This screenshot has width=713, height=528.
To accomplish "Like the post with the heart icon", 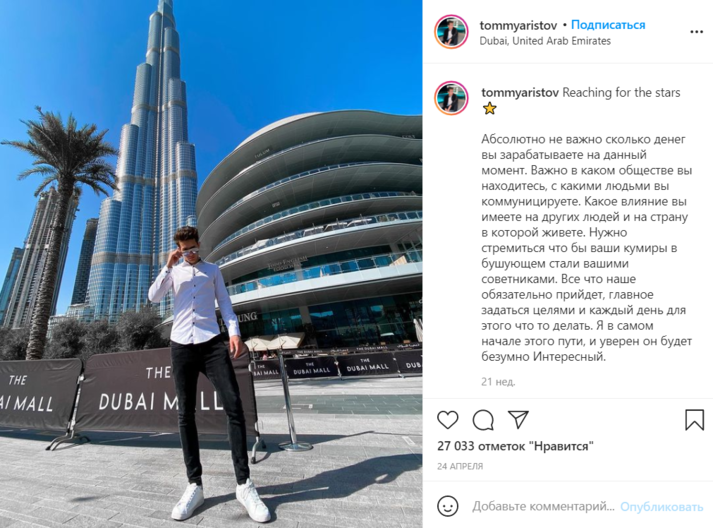I will [x=447, y=420].
